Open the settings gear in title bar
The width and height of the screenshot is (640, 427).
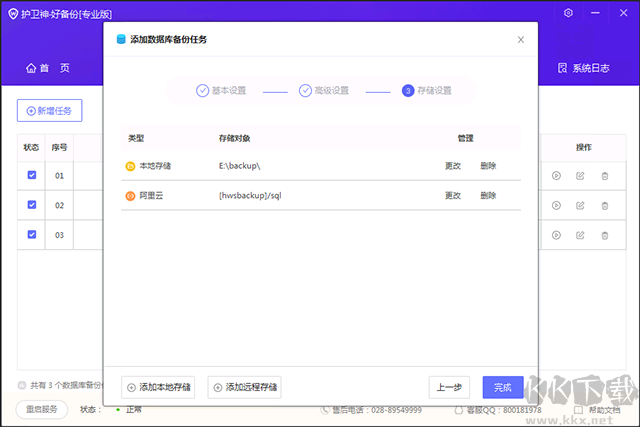pyautogui.click(x=568, y=13)
